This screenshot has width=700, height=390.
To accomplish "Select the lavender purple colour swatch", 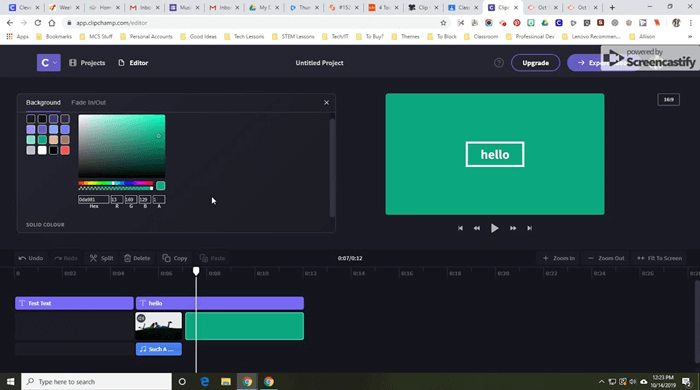I will (30, 129).
